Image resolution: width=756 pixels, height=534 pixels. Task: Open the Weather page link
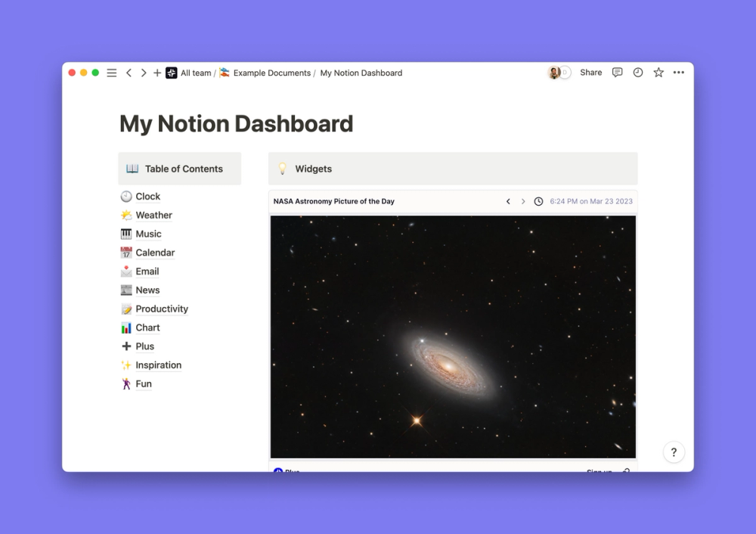coord(153,215)
